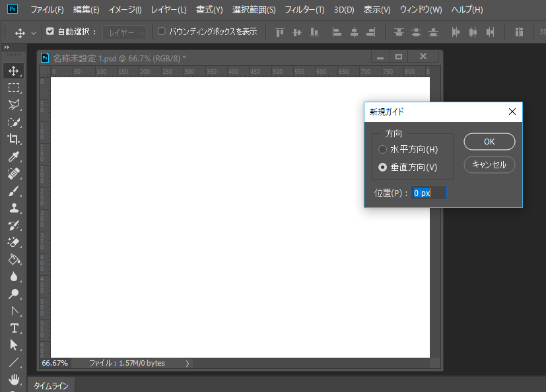This screenshot has height=392, width=546.
Task: Select the Blur tool
Action: coord(14,277)
